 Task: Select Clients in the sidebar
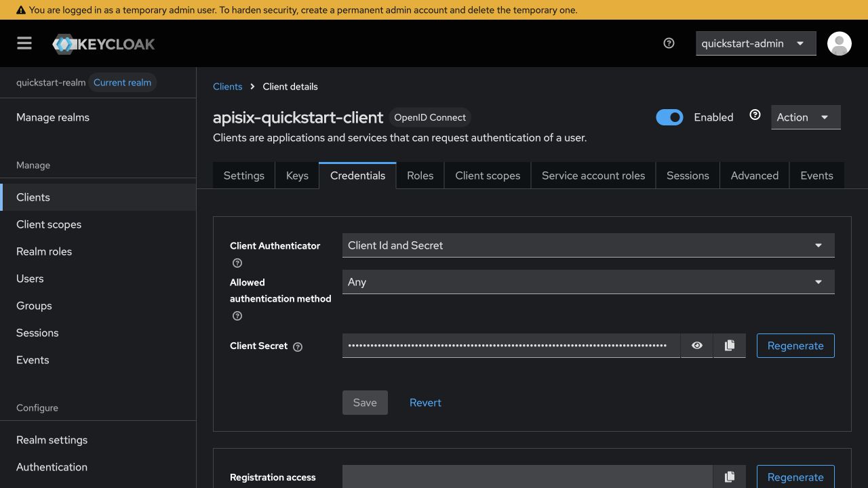point(98,197)
